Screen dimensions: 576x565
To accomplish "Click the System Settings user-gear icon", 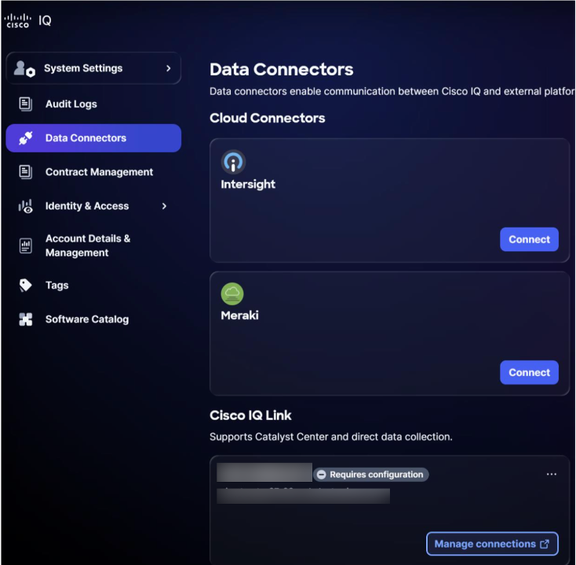I will (x=25, y=69).
